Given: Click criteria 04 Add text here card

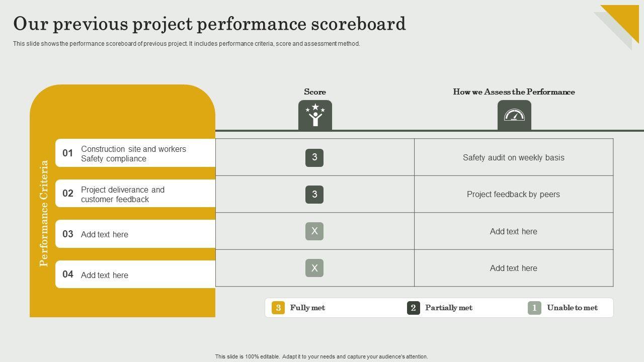Looking at the screenshot, I should point(135,275).
